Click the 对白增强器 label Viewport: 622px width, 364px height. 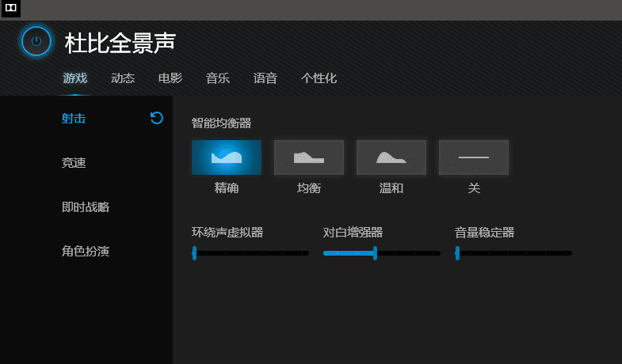tap(353, 233)
